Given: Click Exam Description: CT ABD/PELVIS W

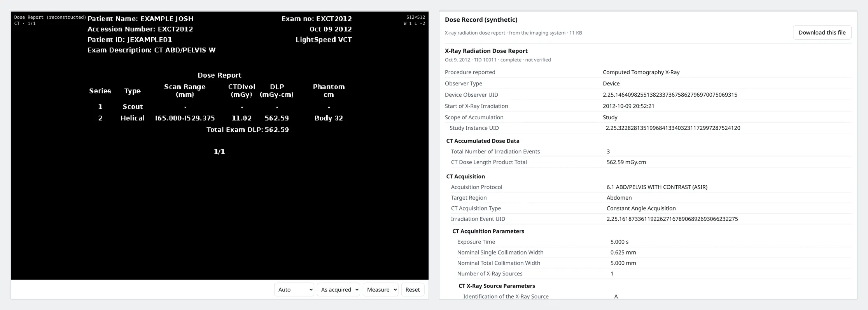Looking at the screenshot, I should click(151, 50).
